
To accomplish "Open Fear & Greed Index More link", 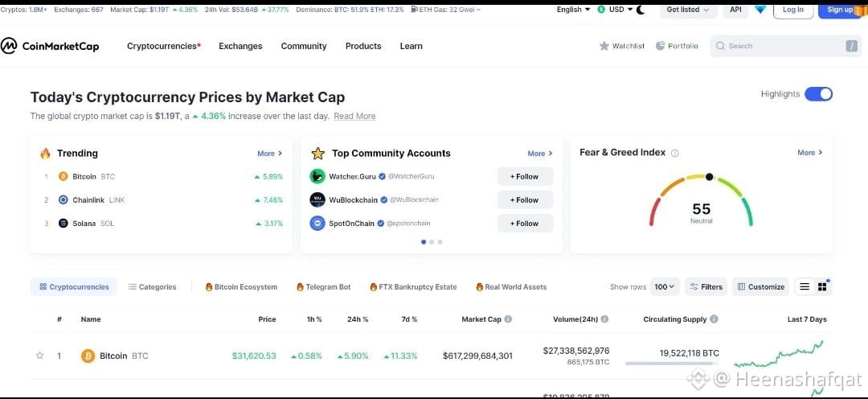I will pyautogui.click(x=810, y=152).
